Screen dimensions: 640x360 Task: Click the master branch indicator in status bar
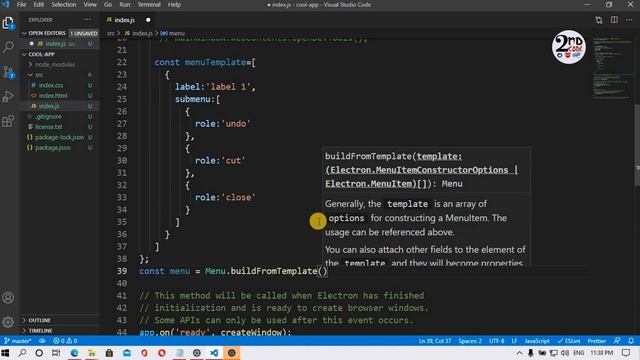[18, 341]
